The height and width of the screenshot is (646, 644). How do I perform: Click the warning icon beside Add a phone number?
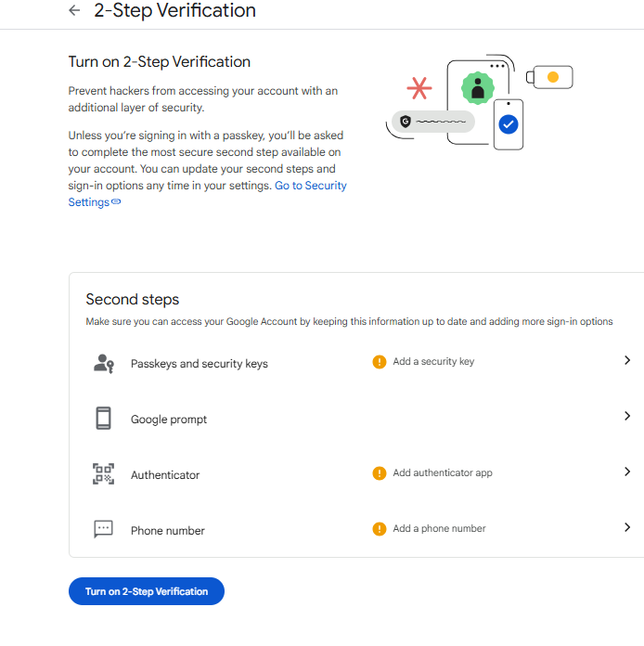379,528
